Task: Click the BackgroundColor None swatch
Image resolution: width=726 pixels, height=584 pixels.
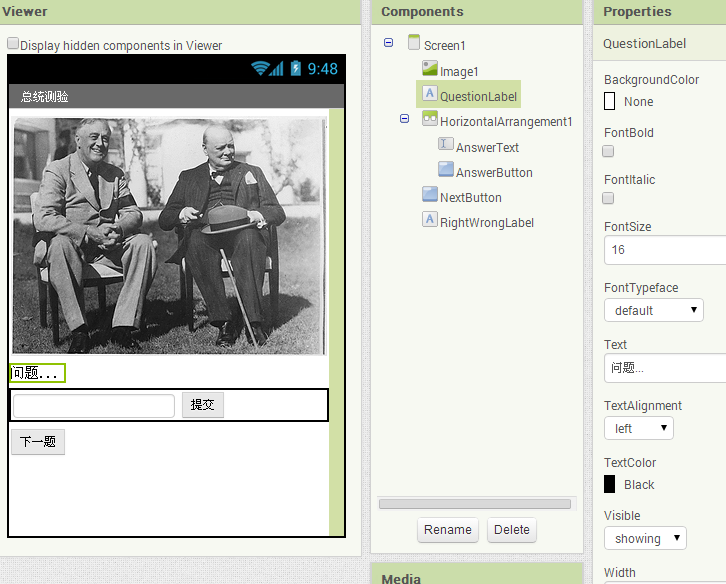Action: pos(610,101)
